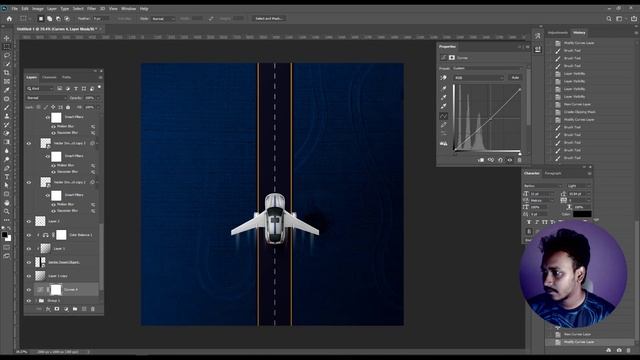Select the Move tool

point(7,38)
